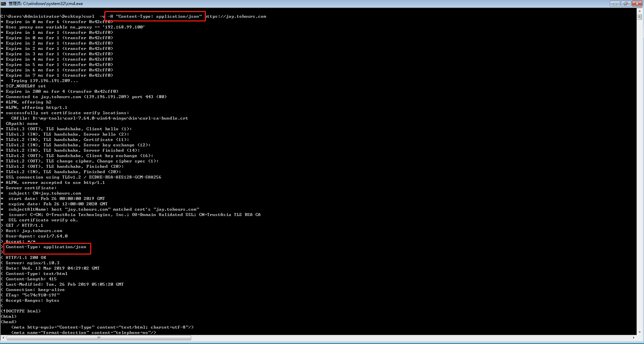Close the command prompt window
The width and height of the screenshot is (644, 344).
point(637,4)
